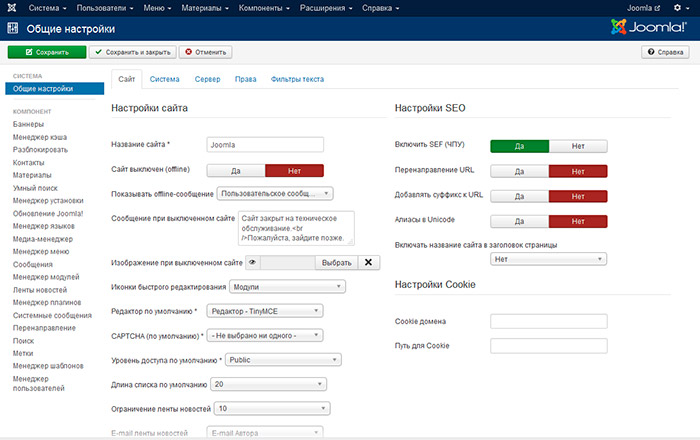The height and width of the screenshot is (440, 700).
Task: Expand the Уровень доступа Public dropdown
Action: [x=283, y=359]
